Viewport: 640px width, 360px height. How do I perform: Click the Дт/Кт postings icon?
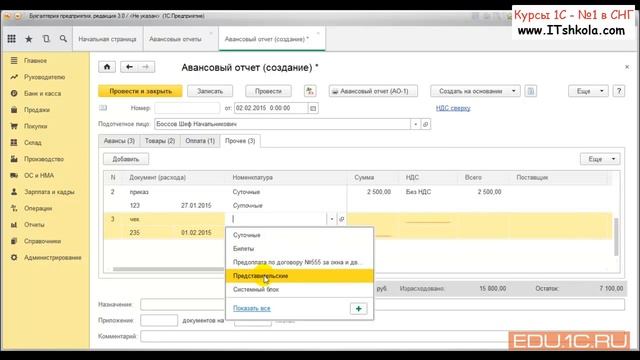pyautogui.click(x=310, y=91)
